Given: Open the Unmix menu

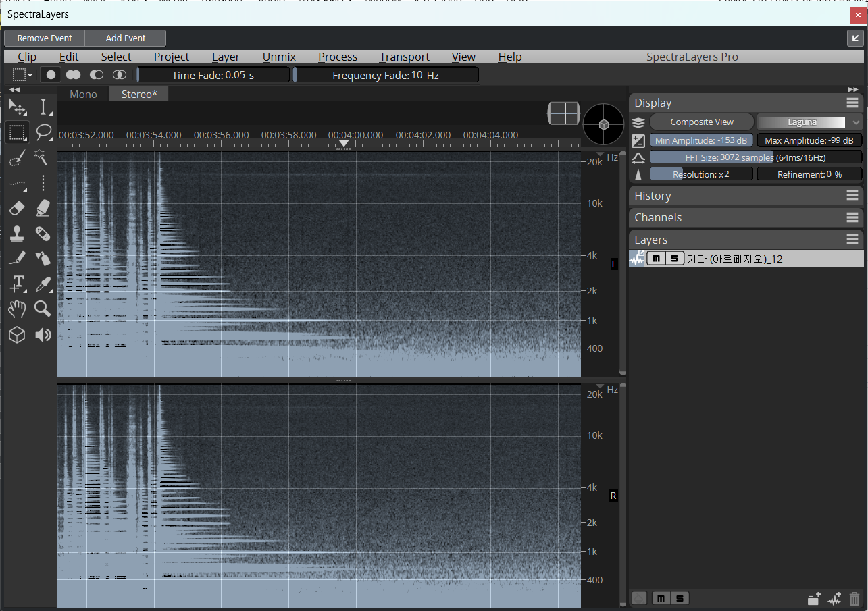Looking at the screenshot, I should click(279, 57).
